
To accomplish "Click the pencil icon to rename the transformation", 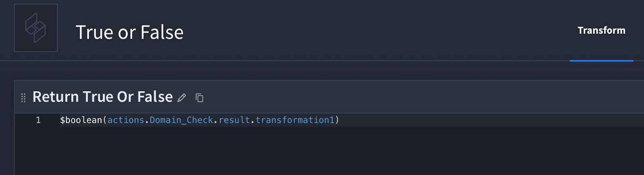I will [182, 98].
